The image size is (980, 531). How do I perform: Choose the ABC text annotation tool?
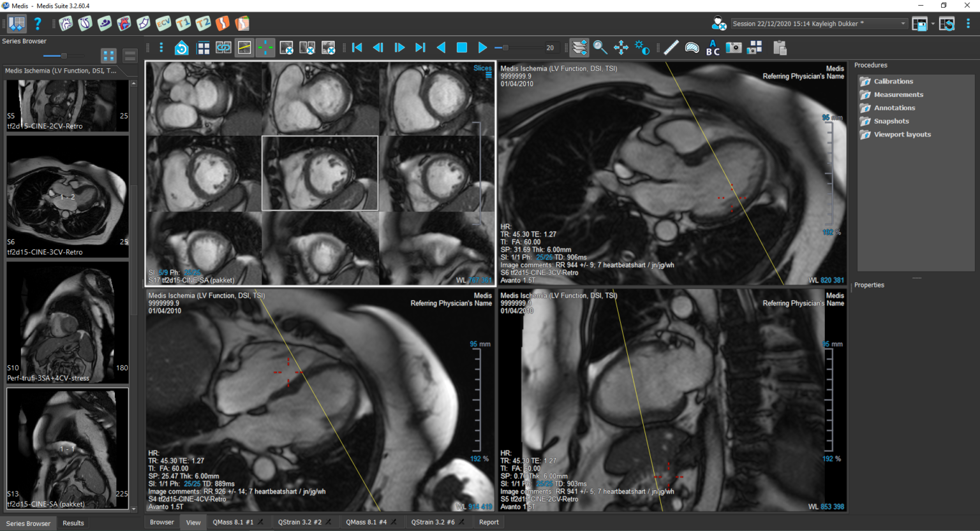(x=713, y=48)
